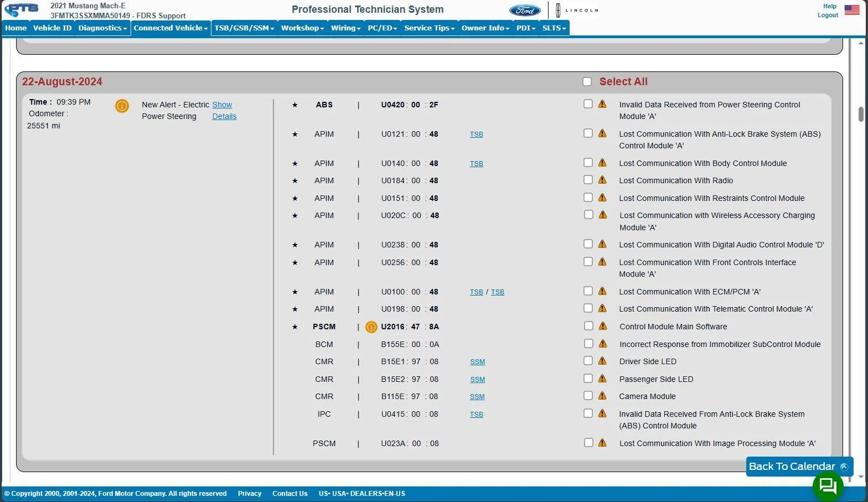
Task: Tick checkbox for Lost Communication With Radio
Action: click(x=588, y=180)
